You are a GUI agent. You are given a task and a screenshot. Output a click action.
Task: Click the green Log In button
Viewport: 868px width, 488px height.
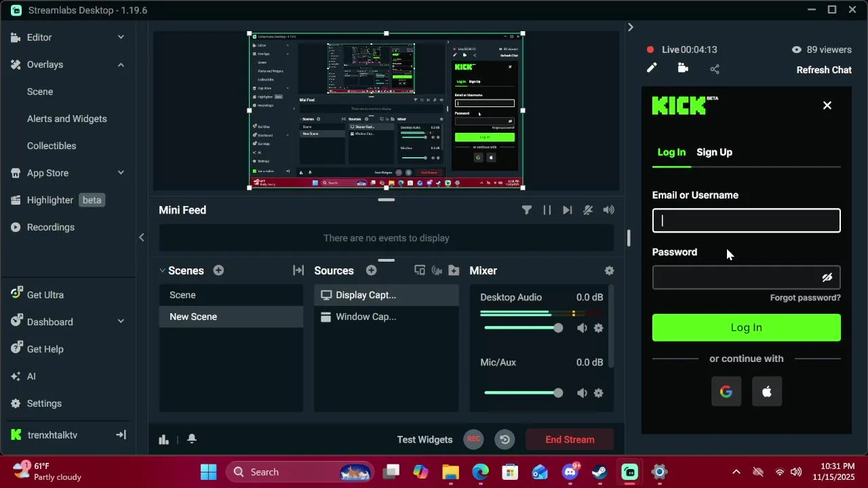coord(747,327)
